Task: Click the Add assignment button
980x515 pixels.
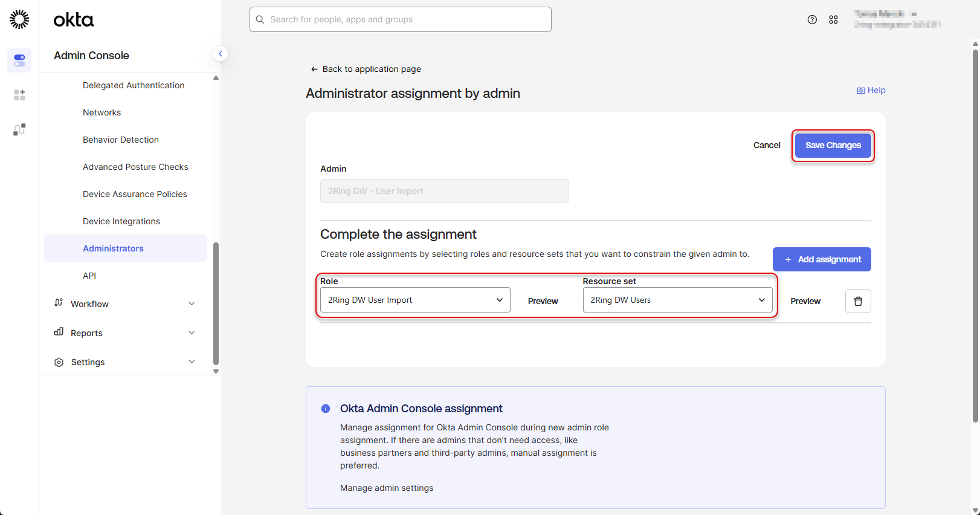Action: pyautogui.click(x=822, y=259)
